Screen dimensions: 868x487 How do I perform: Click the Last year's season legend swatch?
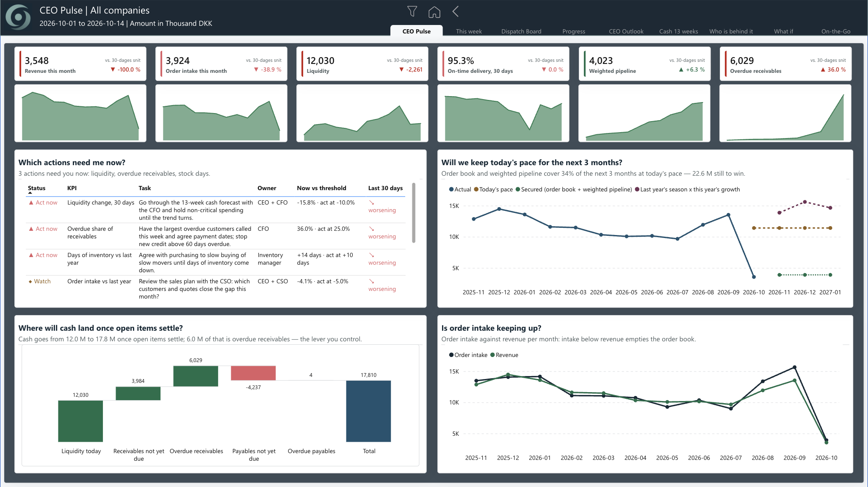637,189
